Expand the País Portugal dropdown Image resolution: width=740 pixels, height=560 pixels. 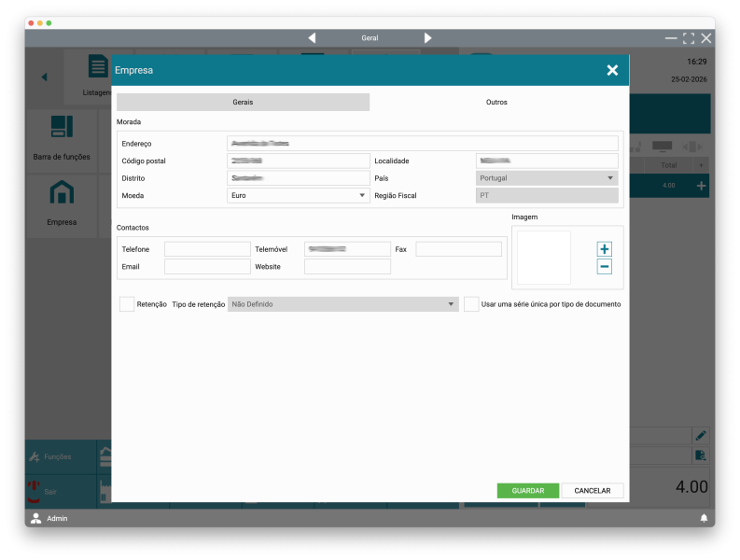547,178
